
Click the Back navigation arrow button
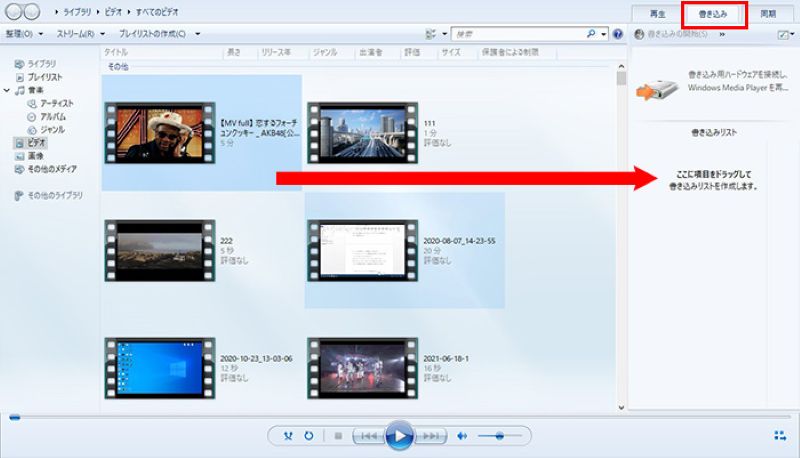coord(14,12)
